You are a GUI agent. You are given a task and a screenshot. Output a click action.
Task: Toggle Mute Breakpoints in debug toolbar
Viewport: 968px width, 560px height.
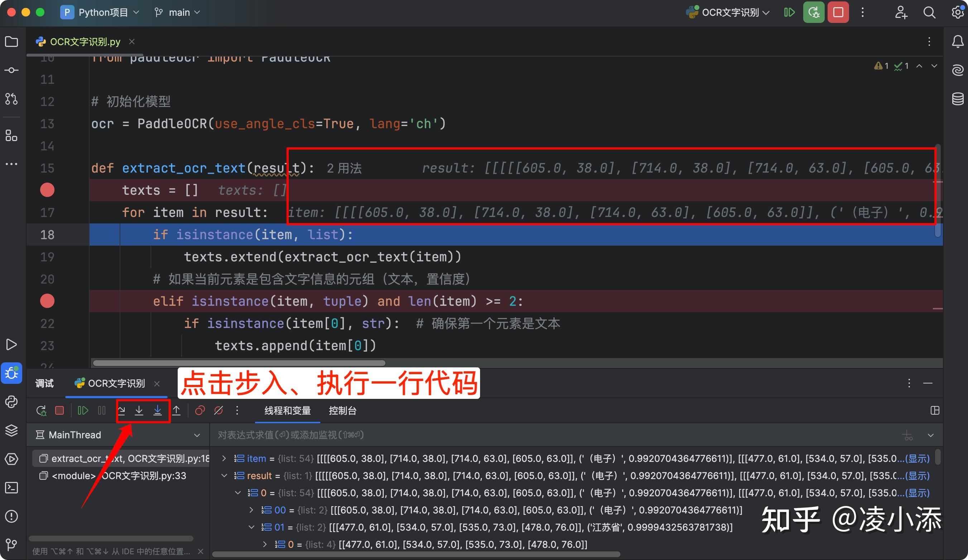coord(218,410)
